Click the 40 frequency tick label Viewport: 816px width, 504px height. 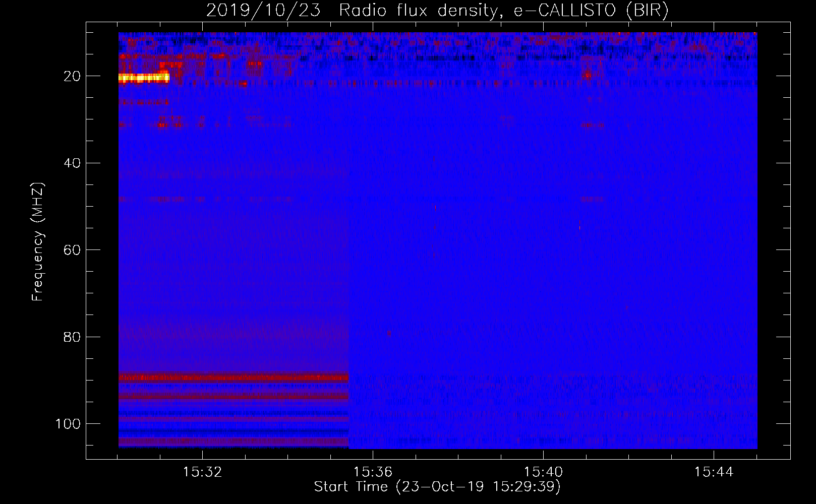click(x=72, y=163)
